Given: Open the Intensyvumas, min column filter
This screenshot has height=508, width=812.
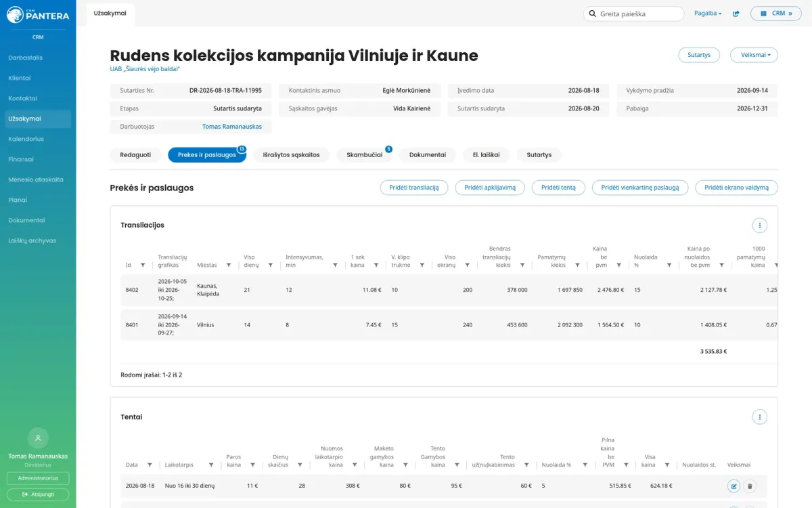Looking at the screenshot, I should [x=335, y=266].
